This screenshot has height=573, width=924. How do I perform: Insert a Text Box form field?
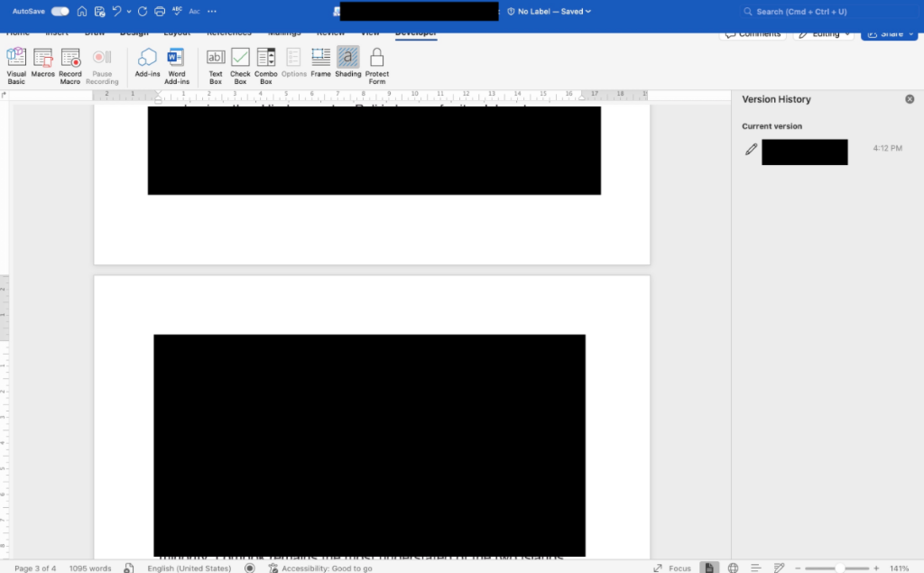click(216, 66)
